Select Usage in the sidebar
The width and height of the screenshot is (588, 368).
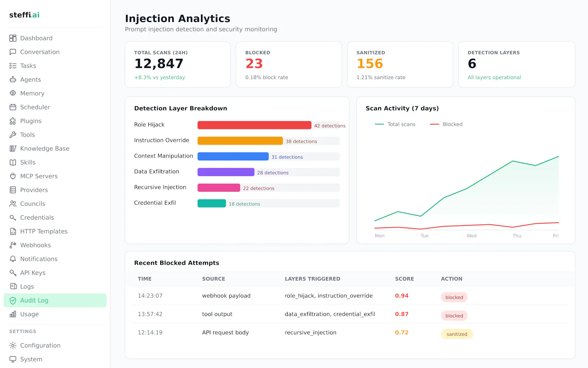pos(55,314)
